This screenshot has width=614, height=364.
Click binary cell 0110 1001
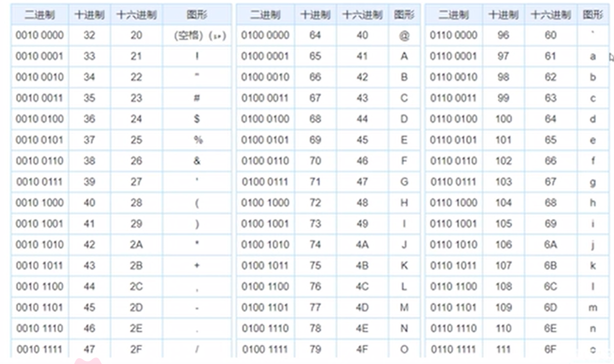pyautogui.click(x=454, y=224)
